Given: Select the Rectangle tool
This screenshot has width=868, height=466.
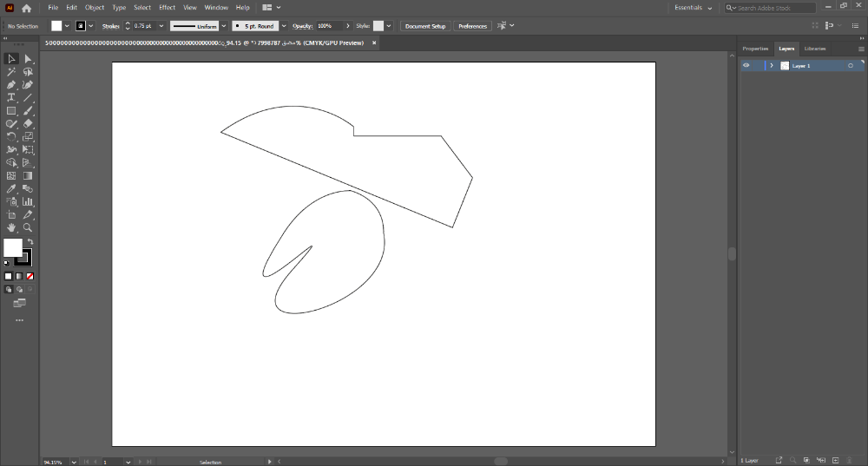Looking at the screenshot, I should pos(11,111).
